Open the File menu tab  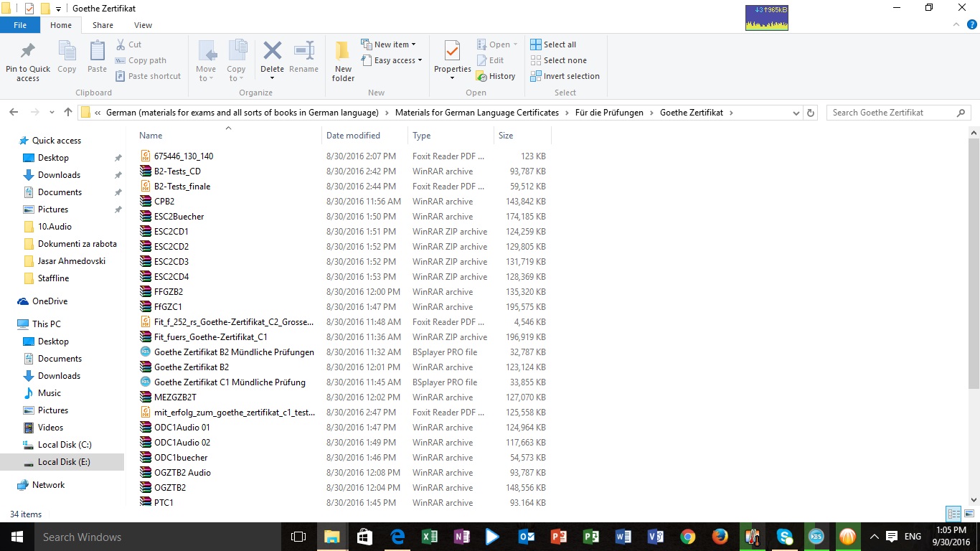pos(20,25)
